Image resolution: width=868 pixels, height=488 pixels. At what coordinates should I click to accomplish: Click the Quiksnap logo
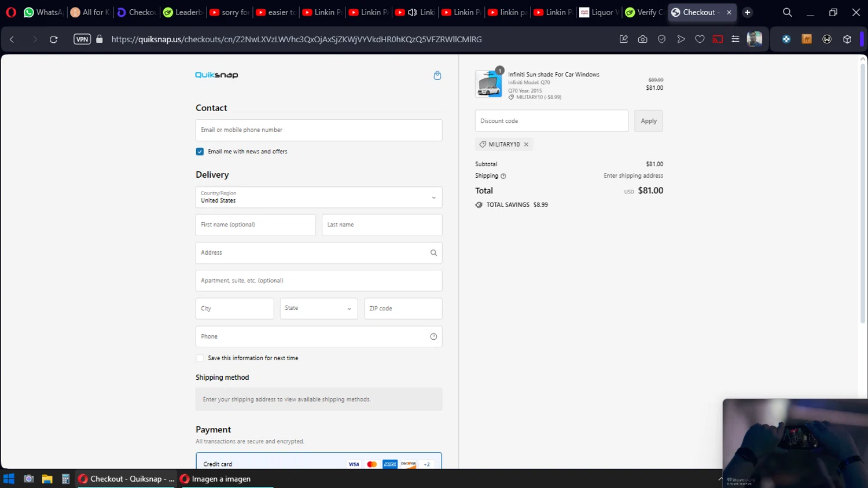click(x=216, y=75)
